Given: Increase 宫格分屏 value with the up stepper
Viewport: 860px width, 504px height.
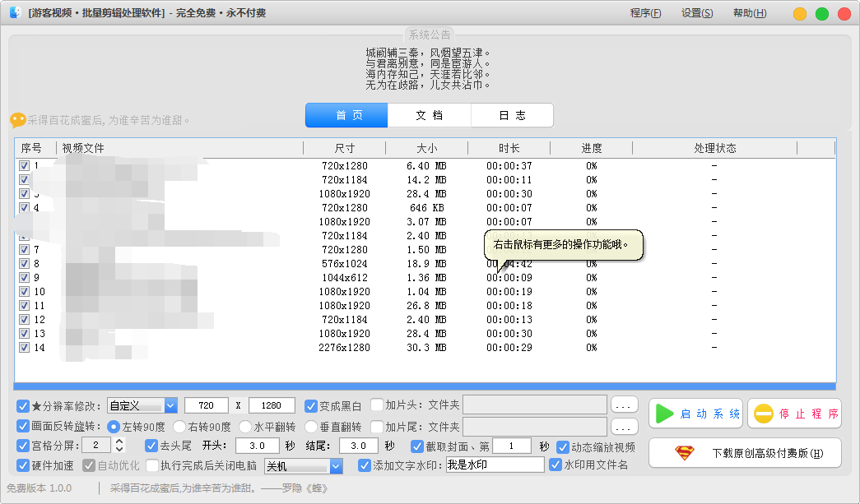Looking at the screenshot, I should coord(120,441).
